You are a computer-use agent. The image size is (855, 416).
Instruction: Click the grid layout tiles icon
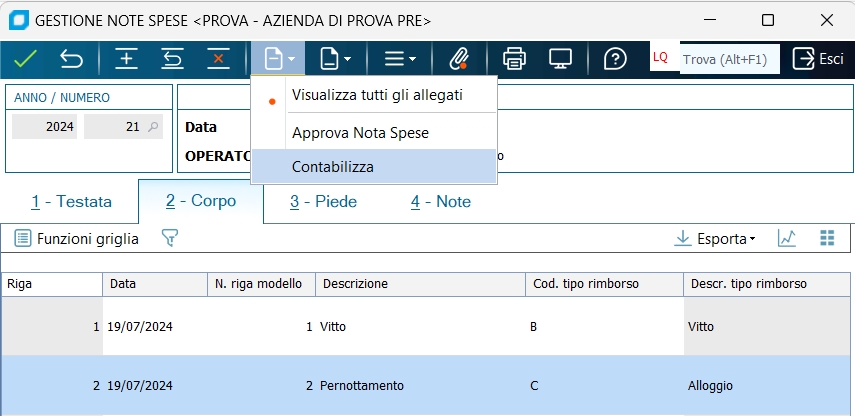827,238
